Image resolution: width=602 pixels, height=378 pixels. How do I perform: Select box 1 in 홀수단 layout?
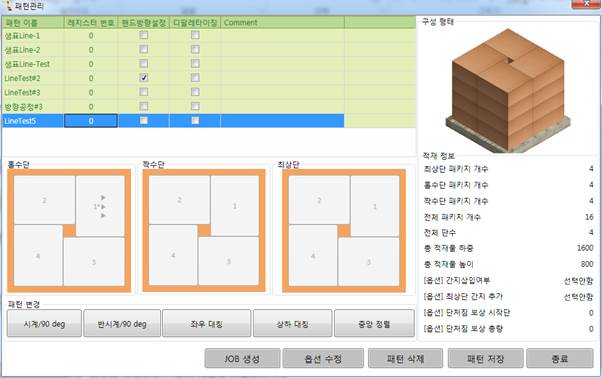click(x=100, y=206)
